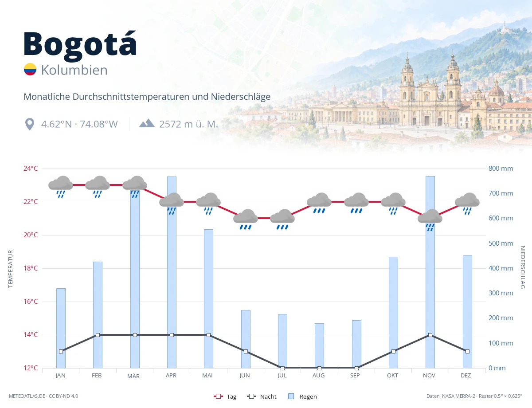Select the August rain bar
This screenshot has width=532, height=408.
(319, 345)
